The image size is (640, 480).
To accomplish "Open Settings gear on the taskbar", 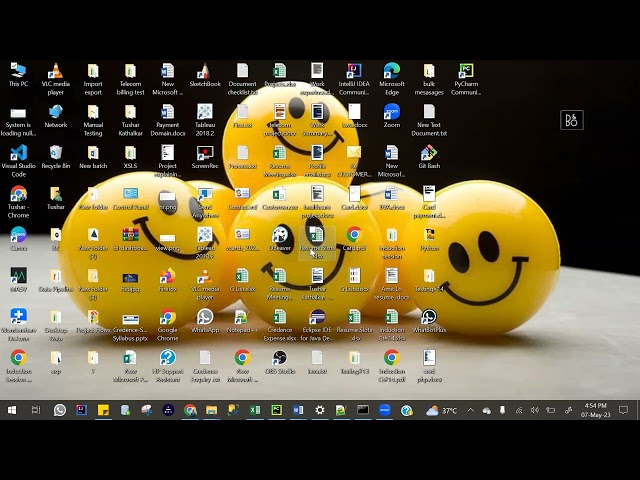I will pyautogui.click(x=320, y=410).
